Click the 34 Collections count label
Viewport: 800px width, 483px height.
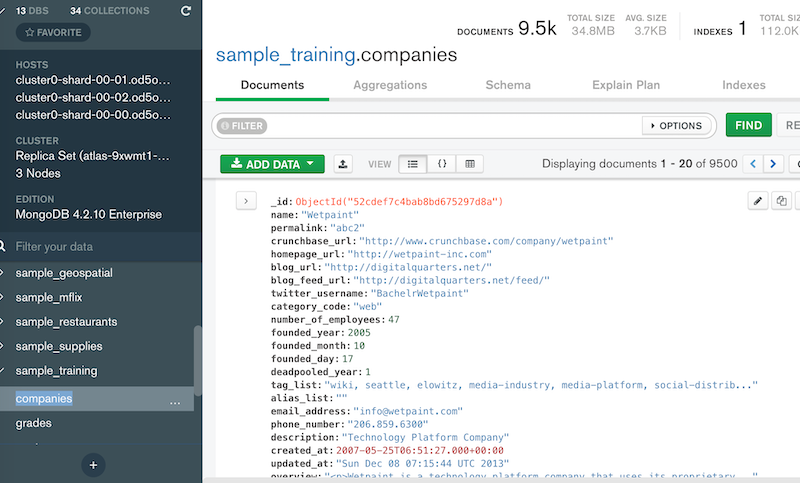tap(110, 11)
